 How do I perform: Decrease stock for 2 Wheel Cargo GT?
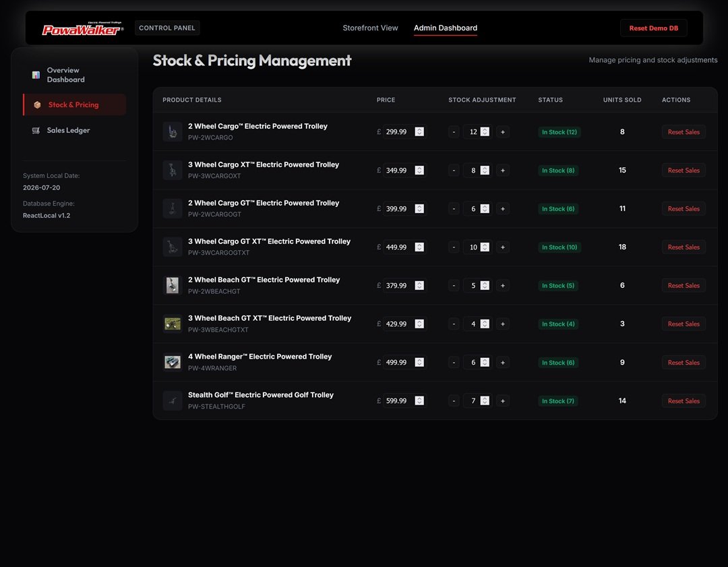coord(454,209)
